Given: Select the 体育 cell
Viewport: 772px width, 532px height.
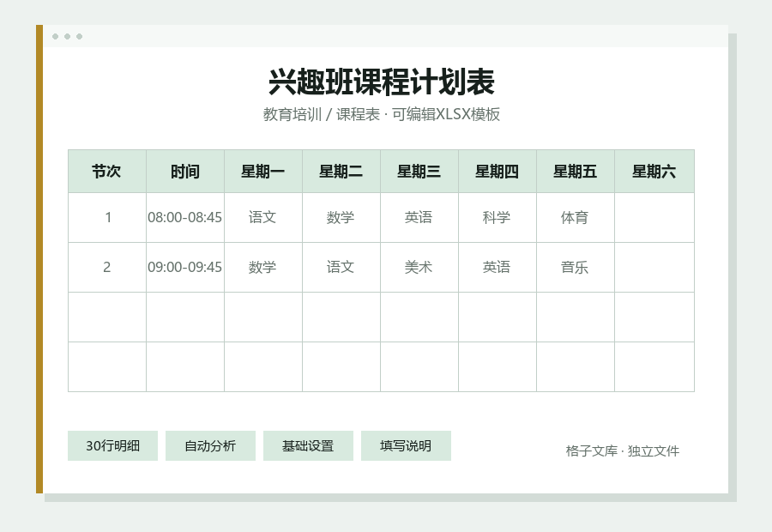Looking at the screenshot, I should [x=575, y=217].
